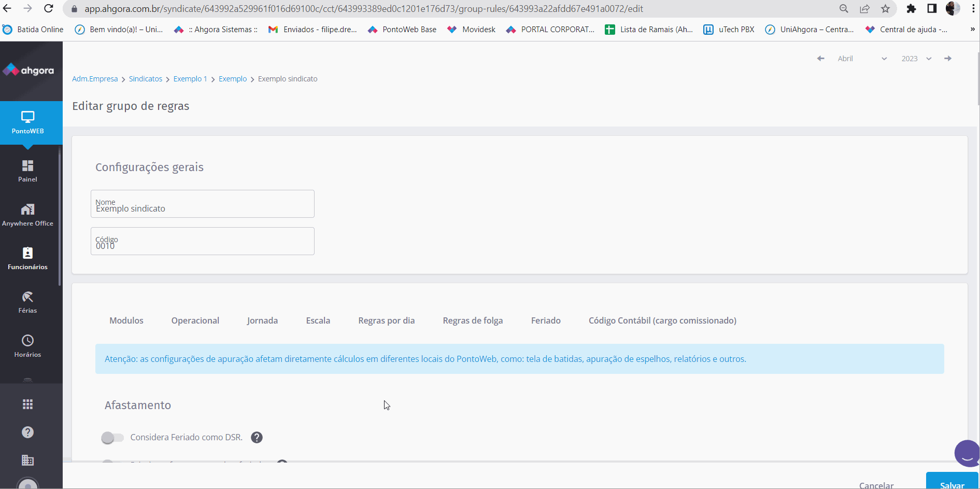The image size is (980, 489).
Task: Go to previous month arrow
Action: click(820, 59)
